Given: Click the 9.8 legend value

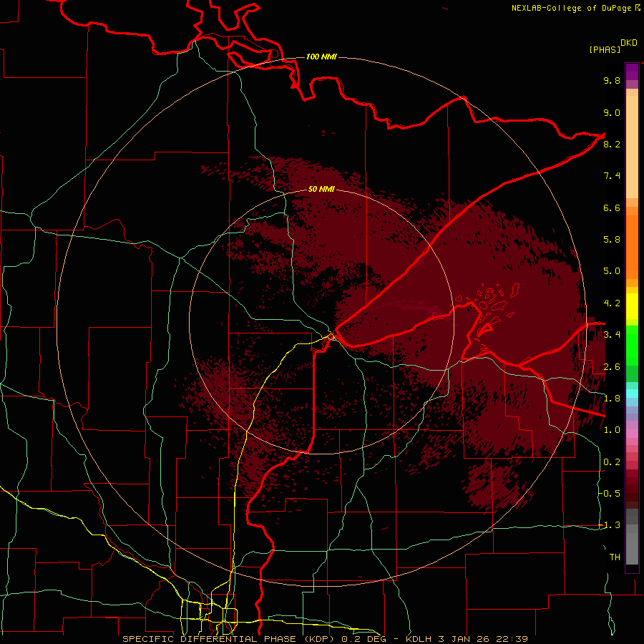Looking at the screenshot, I should [x=612, y=80].
